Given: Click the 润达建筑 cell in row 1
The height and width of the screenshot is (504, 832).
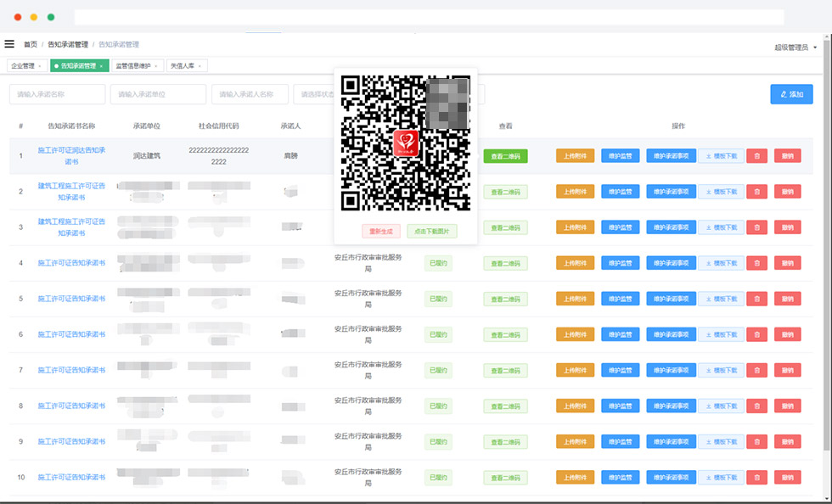Looking at the screenshot, I should (147, 156).
